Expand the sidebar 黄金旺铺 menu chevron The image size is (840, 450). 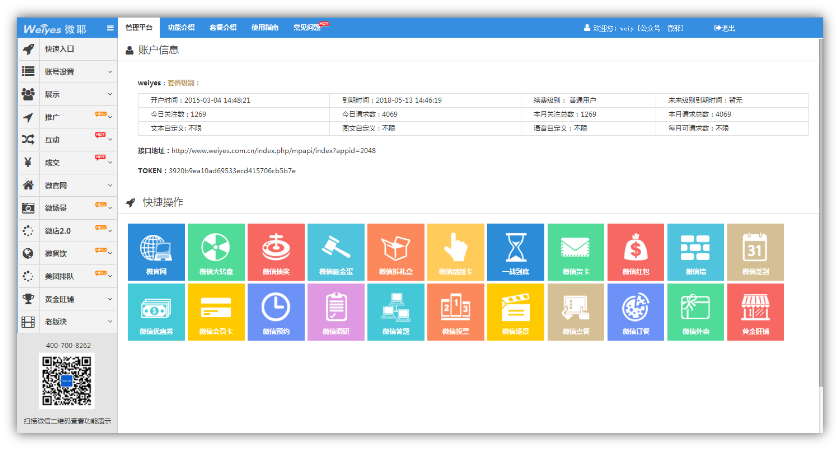[110, 299]
